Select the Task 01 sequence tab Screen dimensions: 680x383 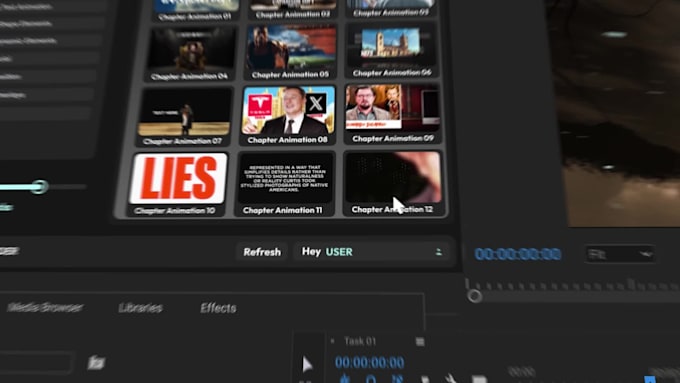(360, 341)
